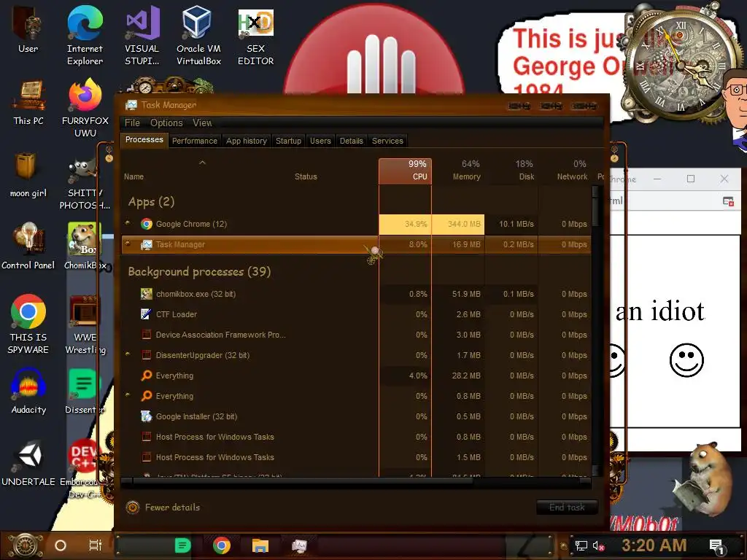Open This PC desktop icon
The image size is (747, 560).
pos(28,102)
